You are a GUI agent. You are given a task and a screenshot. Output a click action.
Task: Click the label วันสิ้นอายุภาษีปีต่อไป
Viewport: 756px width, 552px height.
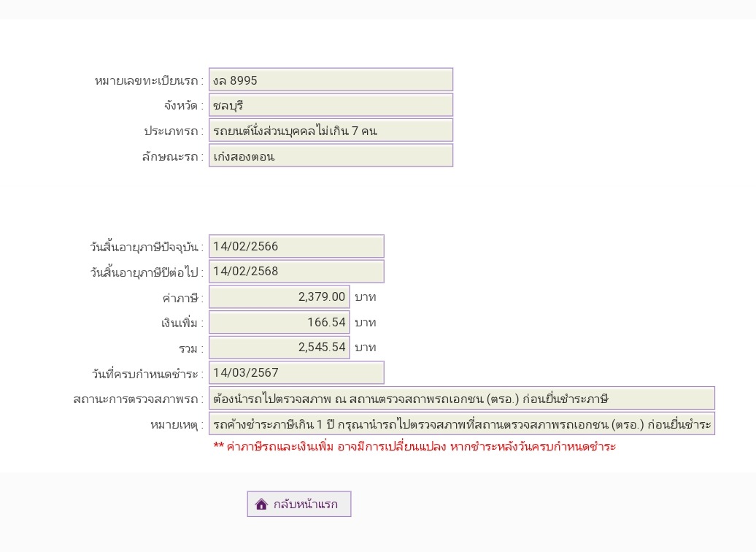(x=147, y=272)
